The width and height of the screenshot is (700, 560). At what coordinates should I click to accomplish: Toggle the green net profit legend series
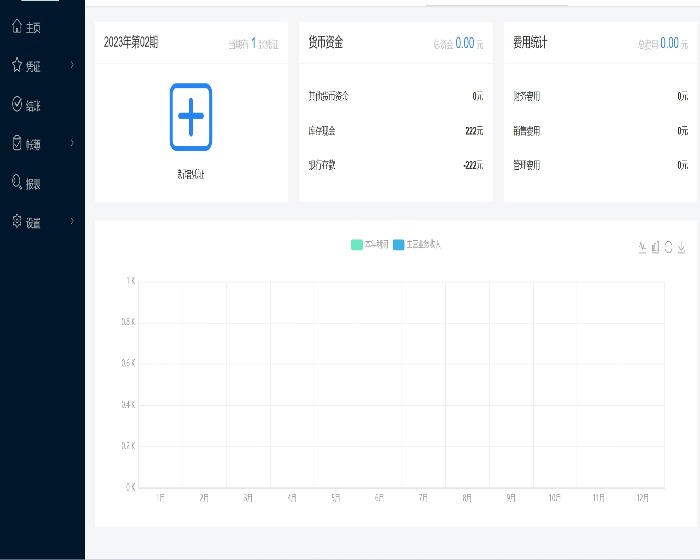[x=370, y=244]
